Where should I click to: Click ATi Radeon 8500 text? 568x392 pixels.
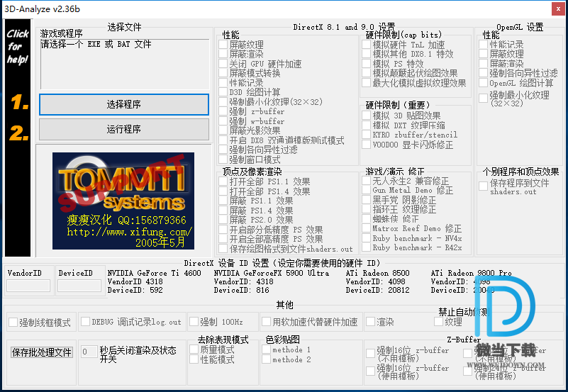pyautogui.click(x=377, y=274)
